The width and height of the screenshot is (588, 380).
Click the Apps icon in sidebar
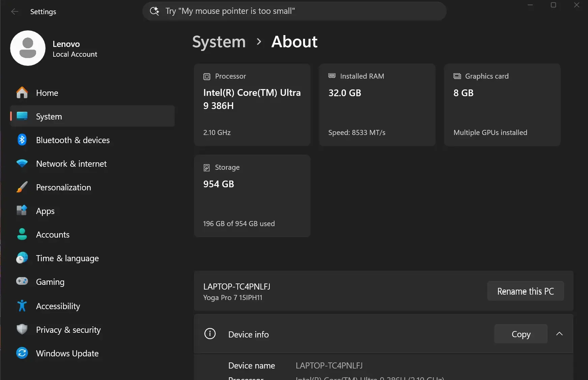[x=22, y=211]
